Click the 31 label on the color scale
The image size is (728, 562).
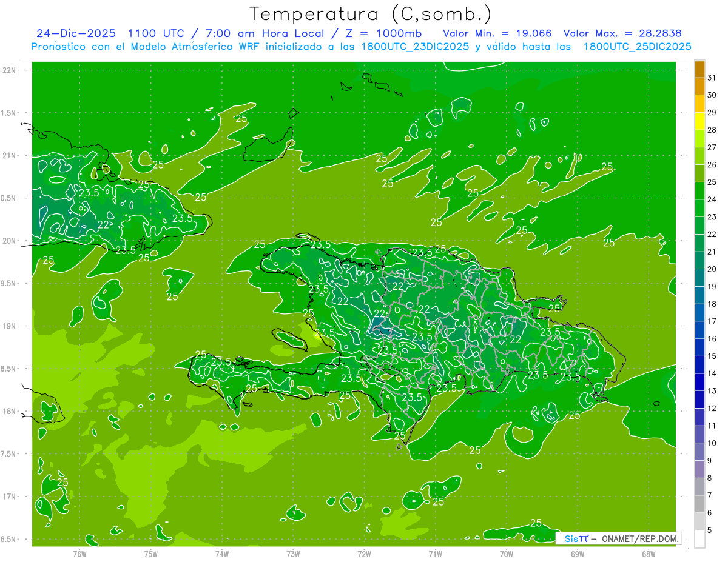[x=712, y=78]
